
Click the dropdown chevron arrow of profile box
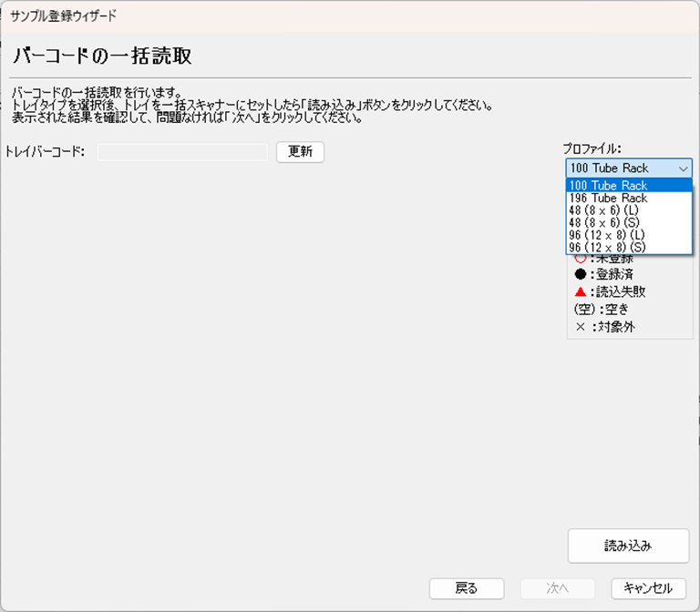[x=683, y=168]
